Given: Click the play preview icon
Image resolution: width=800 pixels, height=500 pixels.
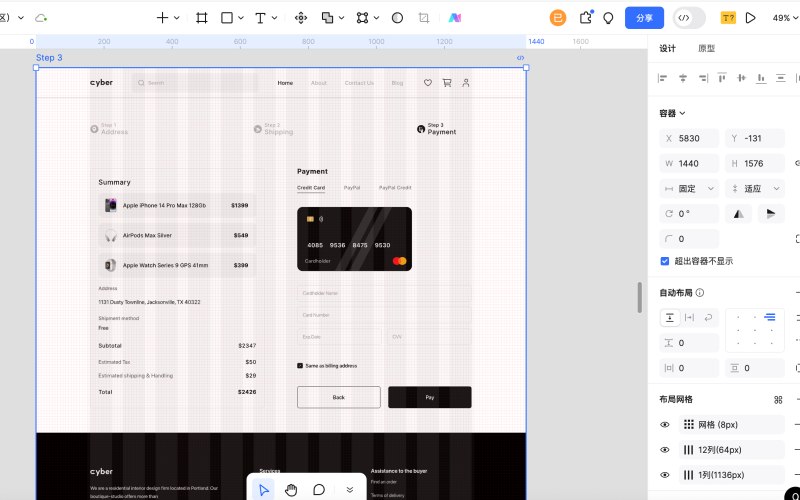Looking at the screenshot, I should pos(751,18).
